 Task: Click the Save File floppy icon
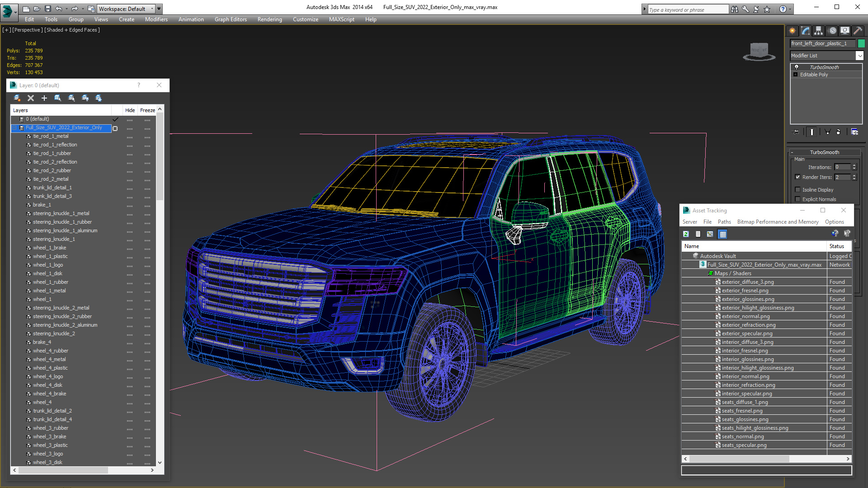pyautogui.click(x=47, y=9)
